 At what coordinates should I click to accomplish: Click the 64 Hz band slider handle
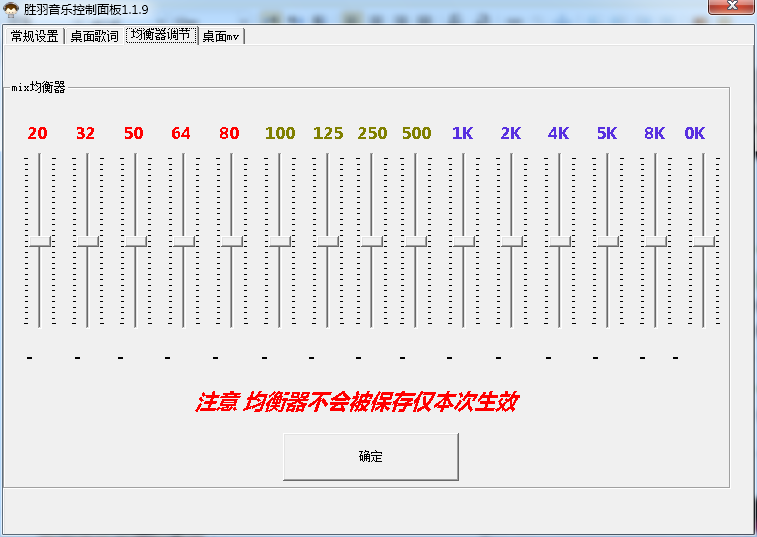(x=183, y=241)
